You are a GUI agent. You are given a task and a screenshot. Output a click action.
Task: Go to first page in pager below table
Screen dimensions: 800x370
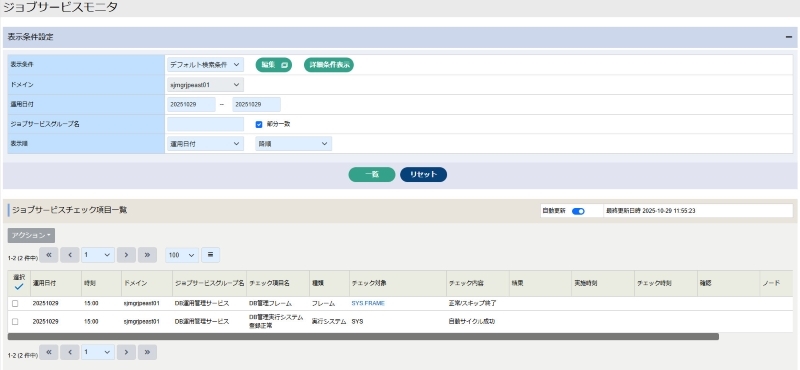(49, 352)
